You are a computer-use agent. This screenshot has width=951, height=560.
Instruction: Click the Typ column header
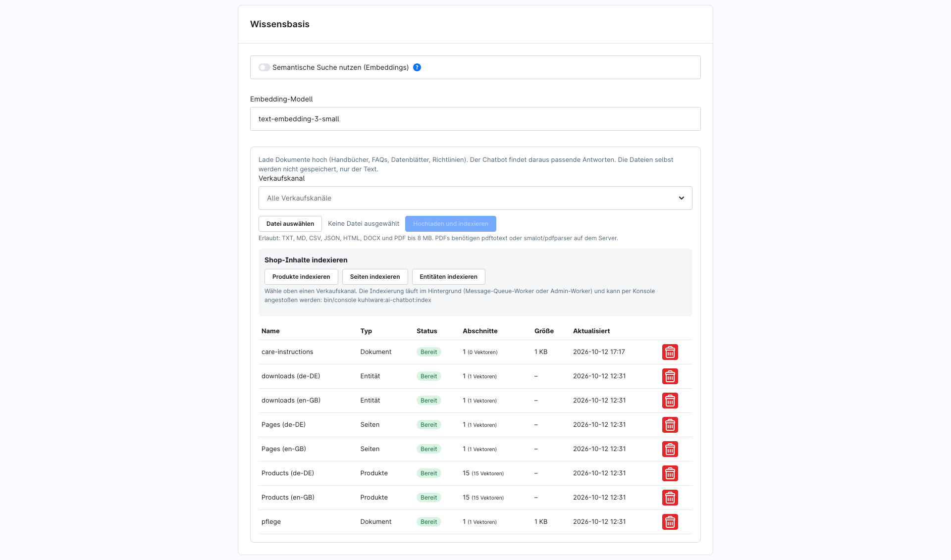pos(366,331)
